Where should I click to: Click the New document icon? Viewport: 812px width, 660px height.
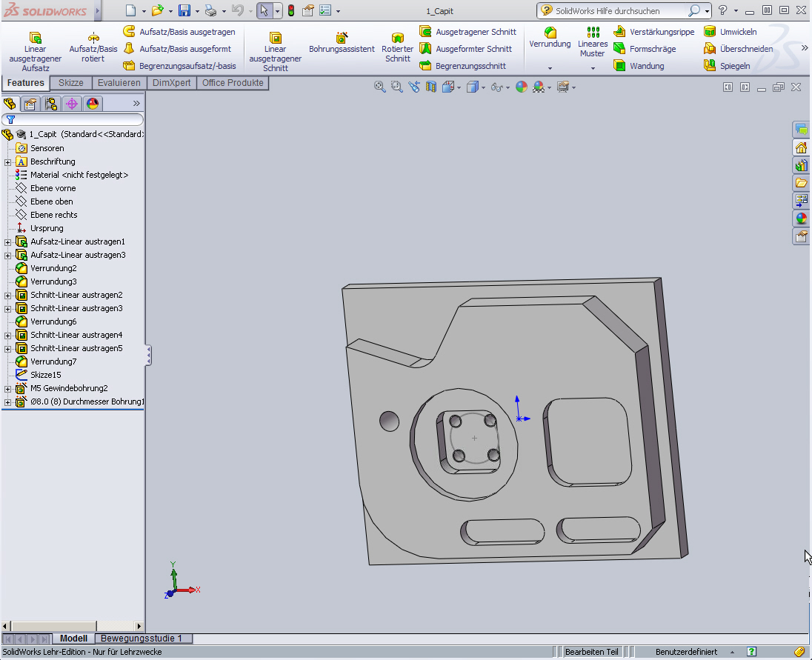pos(131,10)
